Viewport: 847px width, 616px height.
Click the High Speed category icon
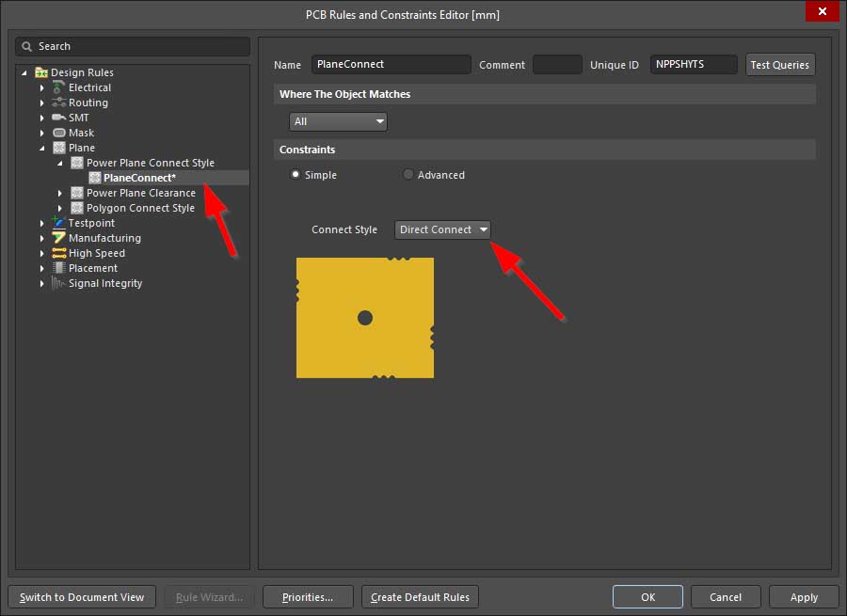pos(58,253)
